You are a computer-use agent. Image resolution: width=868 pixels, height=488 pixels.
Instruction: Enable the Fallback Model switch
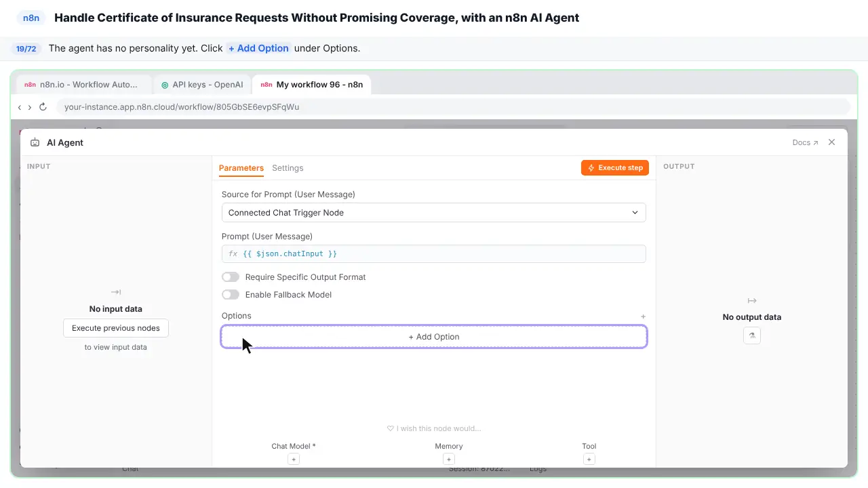coord(231,295)
